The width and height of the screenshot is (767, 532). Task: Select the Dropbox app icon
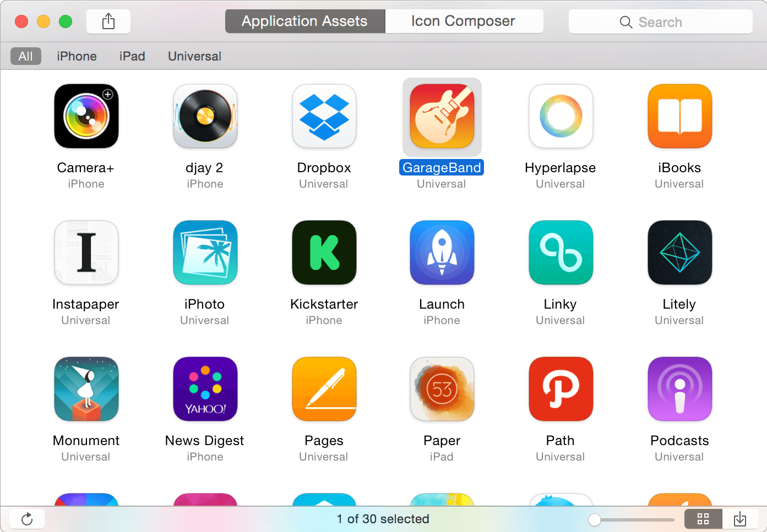324,116
